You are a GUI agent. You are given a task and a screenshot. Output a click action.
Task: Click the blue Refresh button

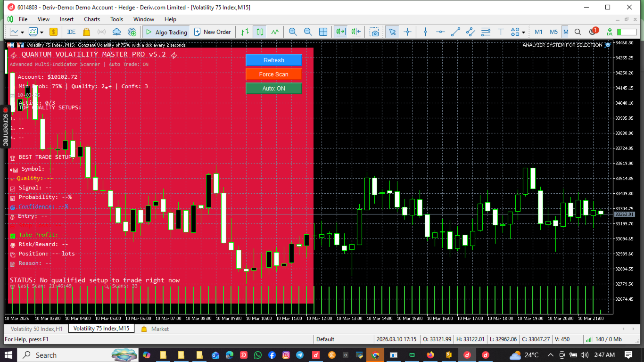click(x=274, y=60)
